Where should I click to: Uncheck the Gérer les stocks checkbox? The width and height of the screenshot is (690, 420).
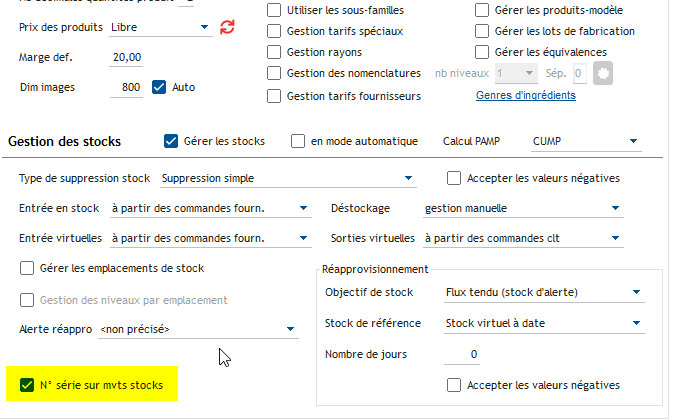[171, 141]
